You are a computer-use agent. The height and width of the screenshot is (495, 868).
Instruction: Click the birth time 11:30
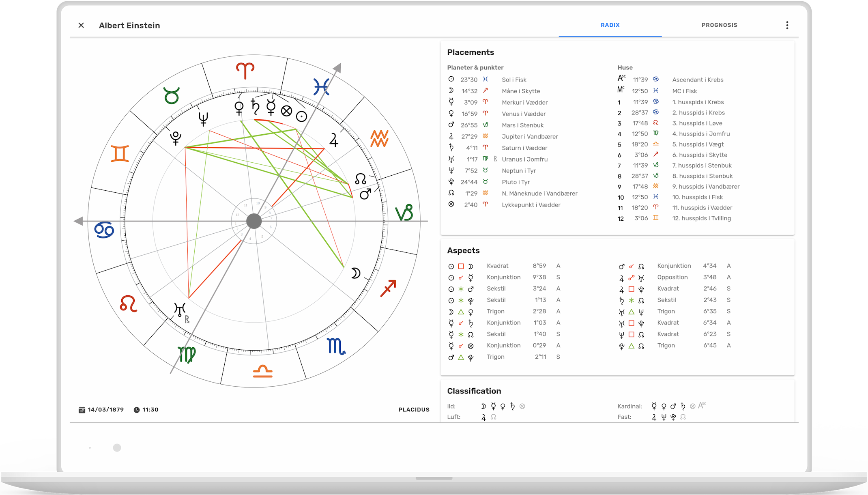coord(150,410)
